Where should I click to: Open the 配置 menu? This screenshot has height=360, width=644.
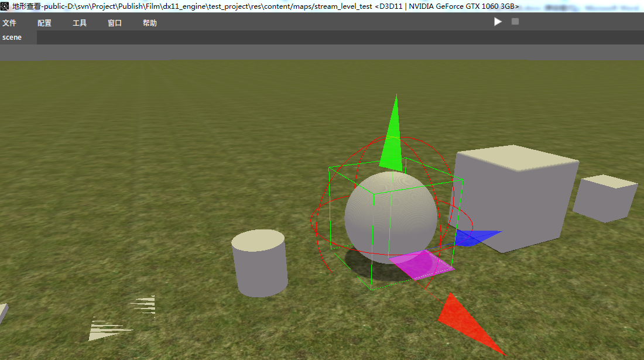[44, 23]
